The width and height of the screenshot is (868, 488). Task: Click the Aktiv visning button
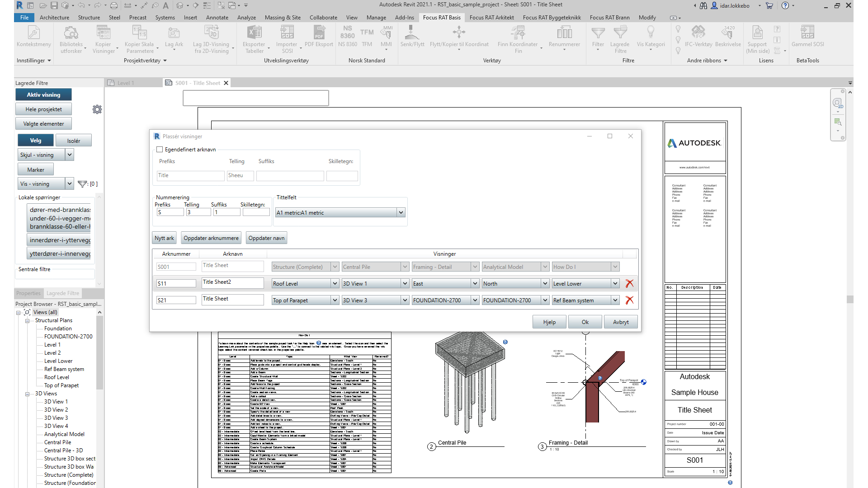[x=43, y=95]
